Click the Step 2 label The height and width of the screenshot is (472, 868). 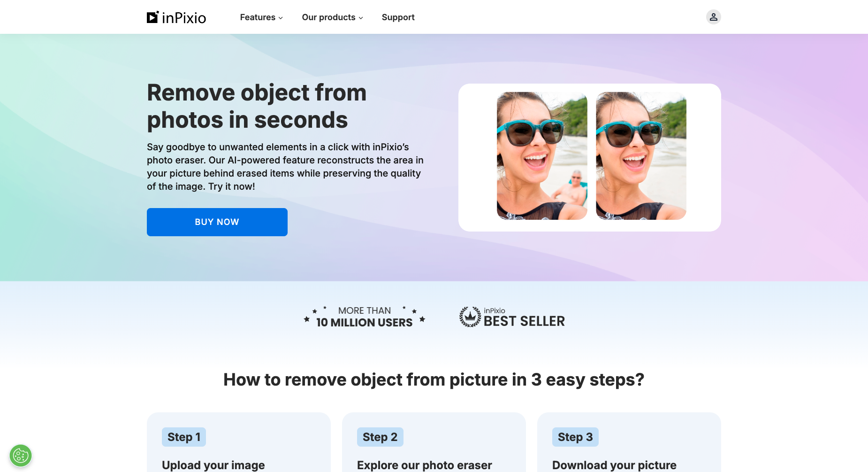[380, 437]
